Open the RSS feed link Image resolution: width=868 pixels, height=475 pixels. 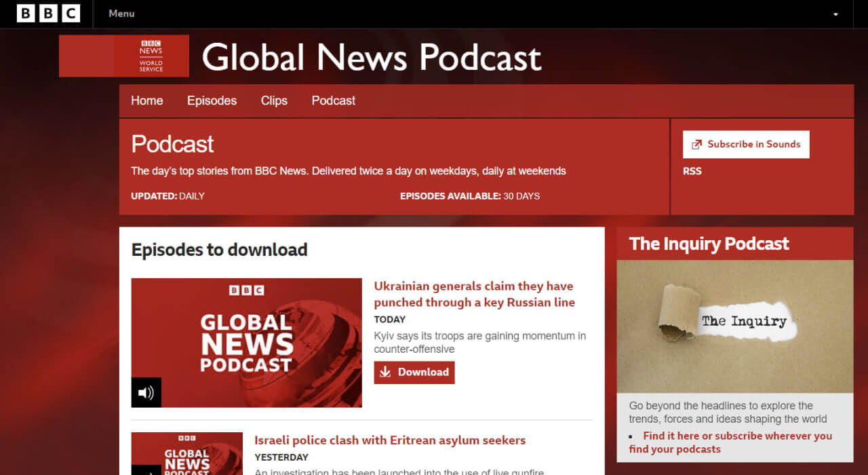(x=692, y=171)
